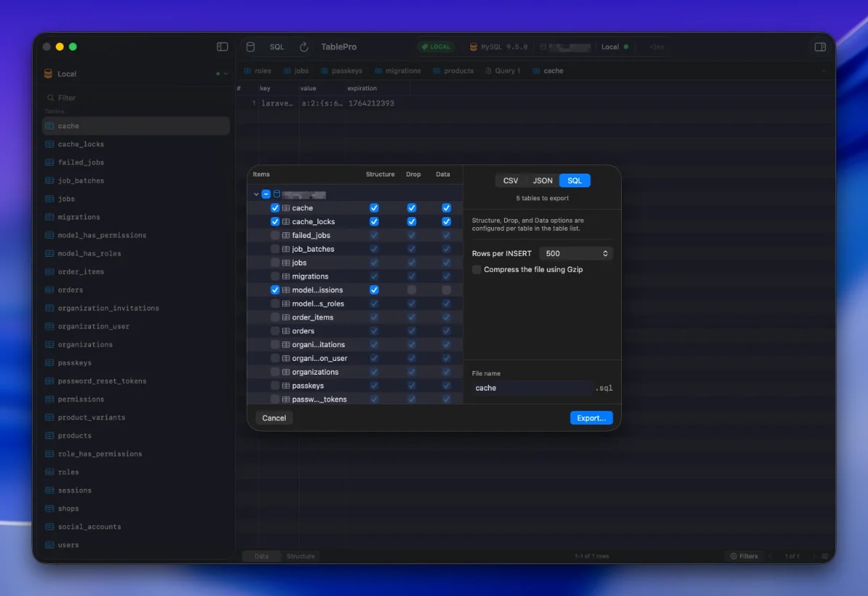Select the migrations tab in the tab bar

[x=399, y=71]
